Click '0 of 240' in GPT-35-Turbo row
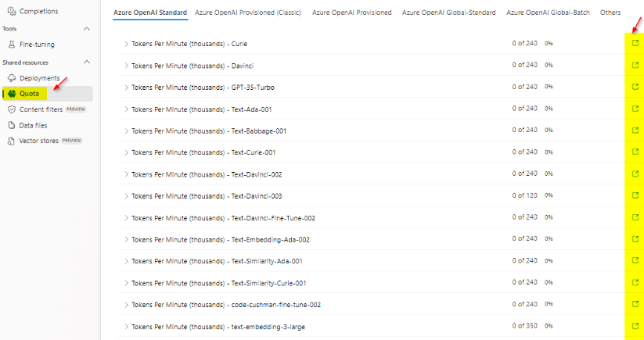Image resolution: width=644 pixels, height=340 pixels. tap(524, 87)
